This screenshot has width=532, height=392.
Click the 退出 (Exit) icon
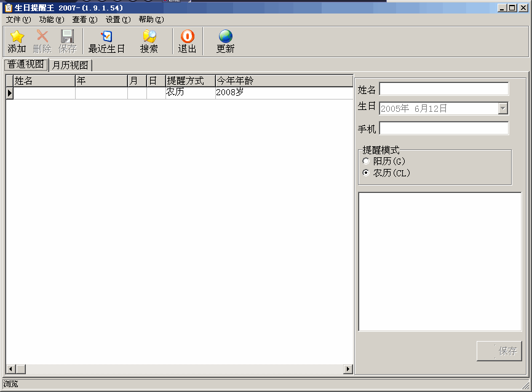[187, 37]
